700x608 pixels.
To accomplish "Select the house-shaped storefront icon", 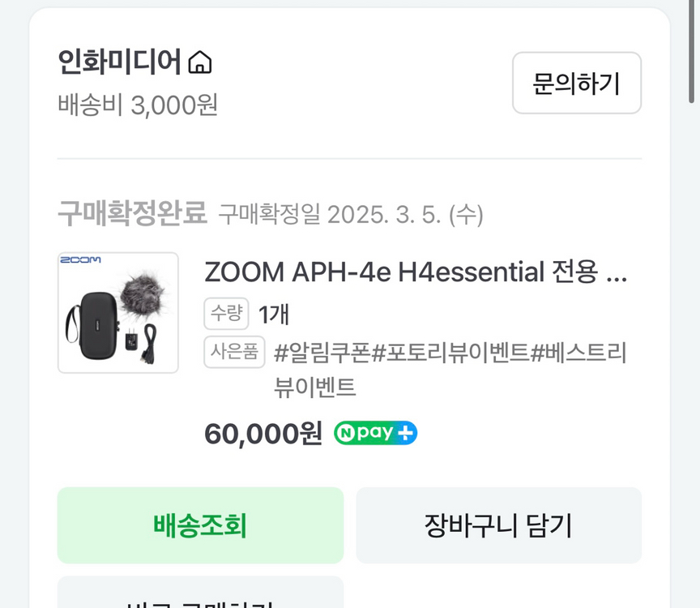I will (199, 60).
